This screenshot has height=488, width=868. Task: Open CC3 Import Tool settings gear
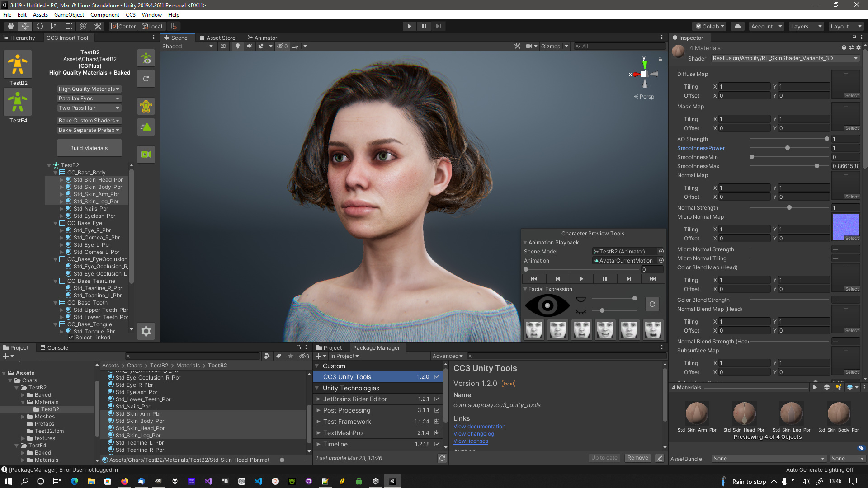click(146, 331)
